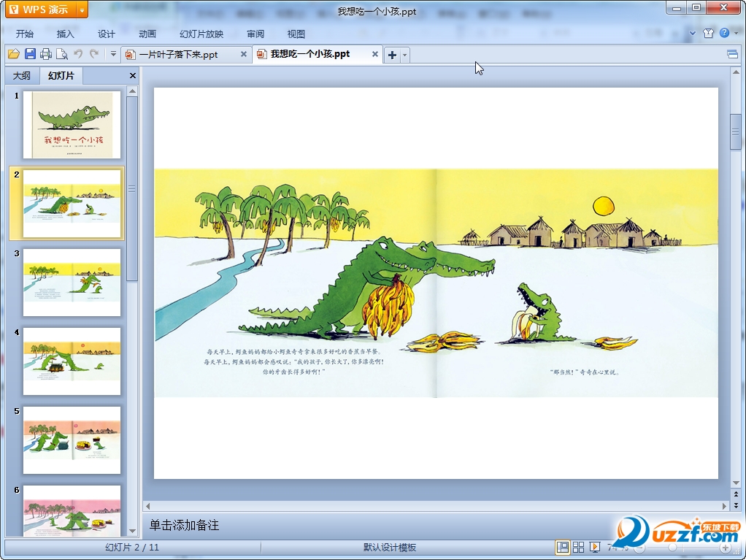Select slide 6 thumbnail
746x560 pixels.
click(x=72, y=510)
